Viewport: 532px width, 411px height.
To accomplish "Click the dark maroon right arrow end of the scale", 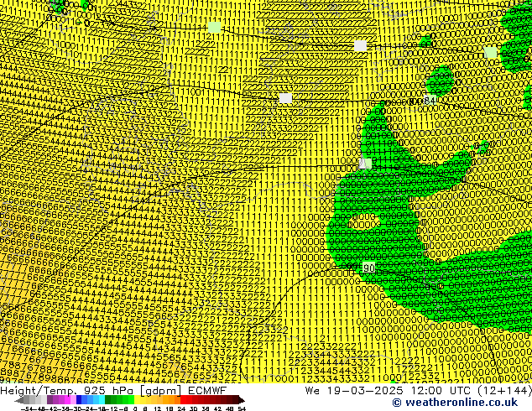I will 242,400.
